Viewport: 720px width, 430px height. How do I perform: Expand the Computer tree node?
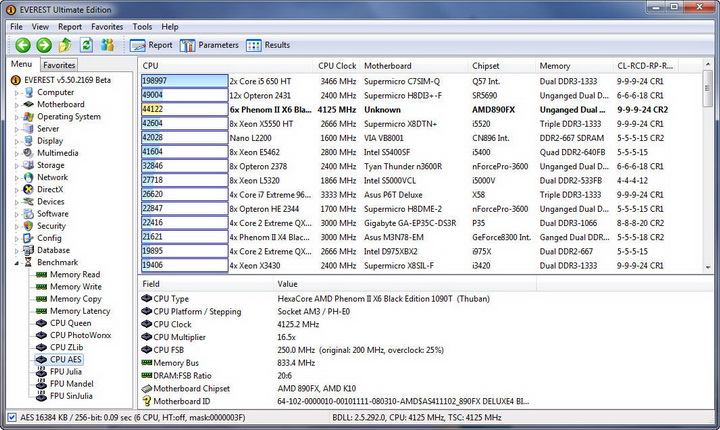click(x=17, y=93)
